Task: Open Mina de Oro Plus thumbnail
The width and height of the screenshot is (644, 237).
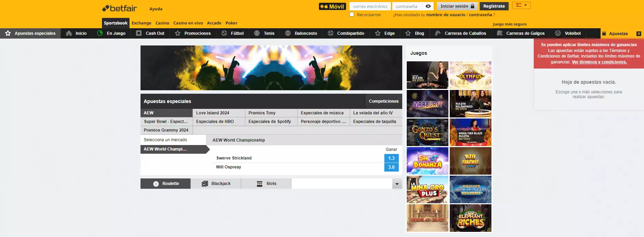Action: [x=427, y=189]
